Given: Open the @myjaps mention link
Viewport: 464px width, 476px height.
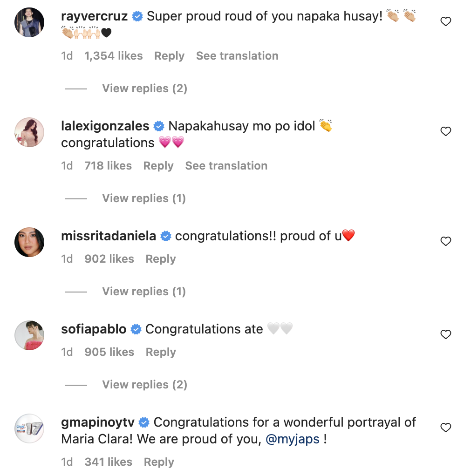Looking at the screenshot, I should pyautogui.click(x=293, y=439).
